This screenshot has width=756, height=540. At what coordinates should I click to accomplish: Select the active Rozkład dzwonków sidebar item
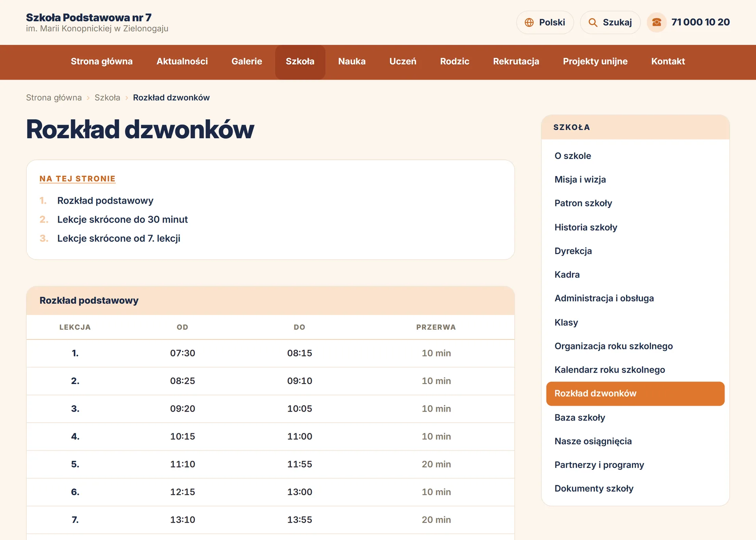pyautogui.click(x=635, y=393)
